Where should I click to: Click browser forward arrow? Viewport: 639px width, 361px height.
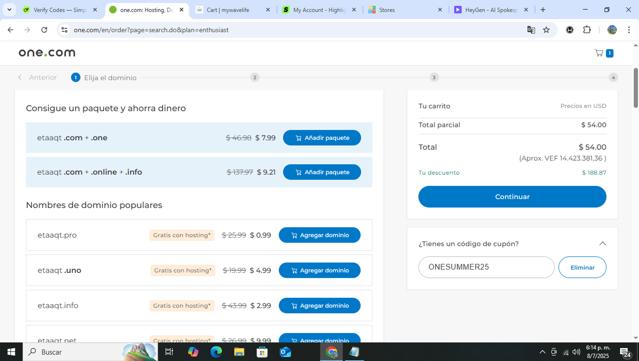tap(27, 30)
